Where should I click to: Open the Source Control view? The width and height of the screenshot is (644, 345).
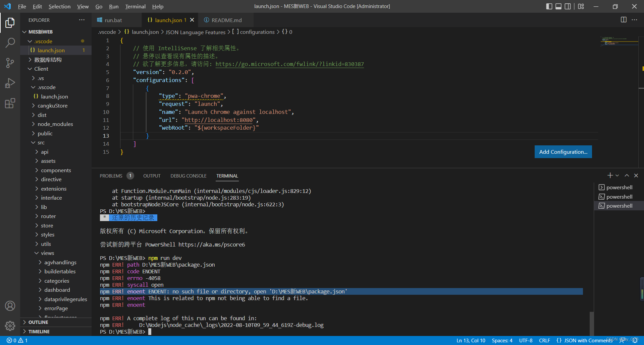pos(10,63)
